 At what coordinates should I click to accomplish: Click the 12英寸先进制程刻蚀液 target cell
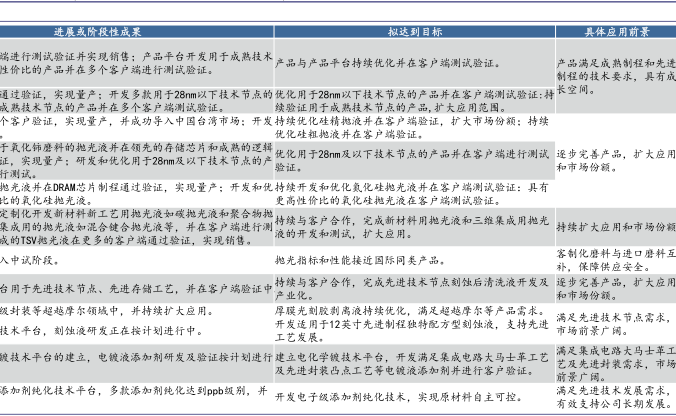coord(413,331)
